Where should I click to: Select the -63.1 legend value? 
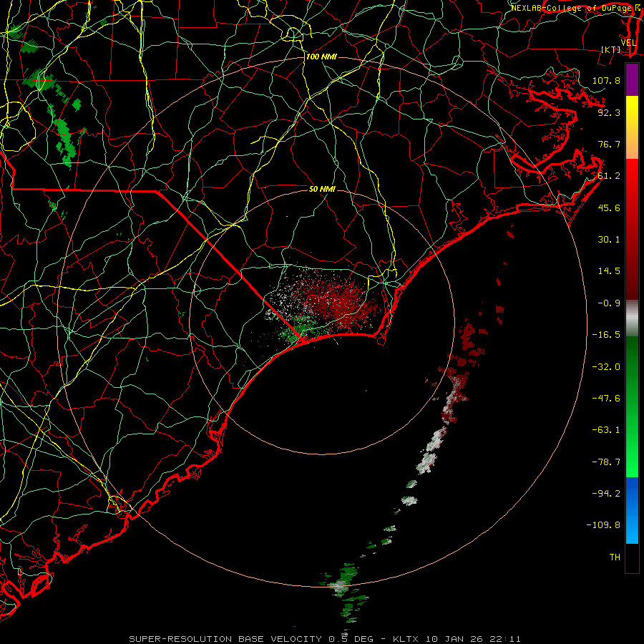606,430
